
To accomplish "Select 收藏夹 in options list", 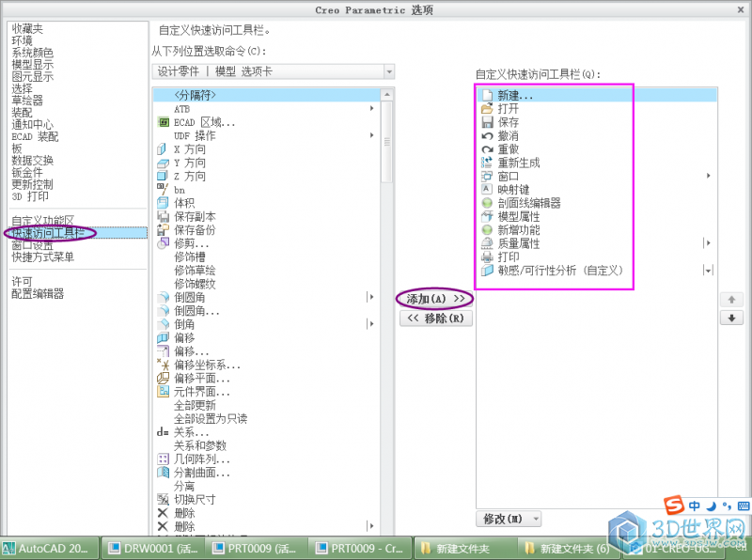I will pyautogui.click(x=27, y=29).
